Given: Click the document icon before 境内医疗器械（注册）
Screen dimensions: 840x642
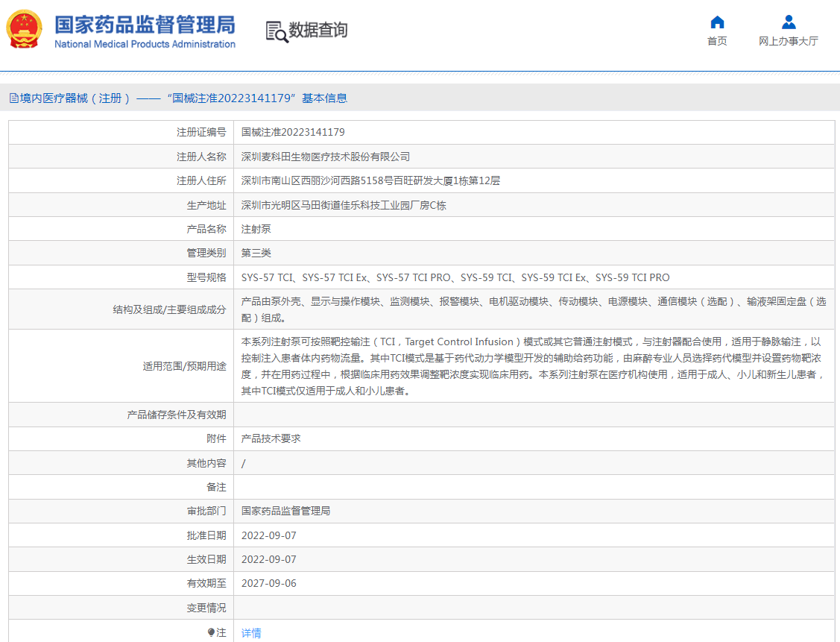Looking at the screenshot, I should point(13,97).
